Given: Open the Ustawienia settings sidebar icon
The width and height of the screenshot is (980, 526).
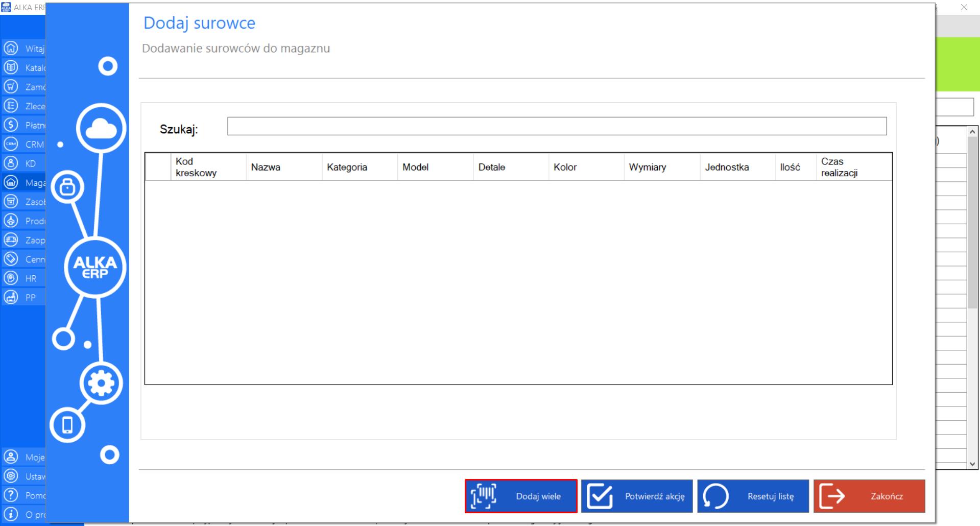Looking at the screenshot, I should 11,476.
